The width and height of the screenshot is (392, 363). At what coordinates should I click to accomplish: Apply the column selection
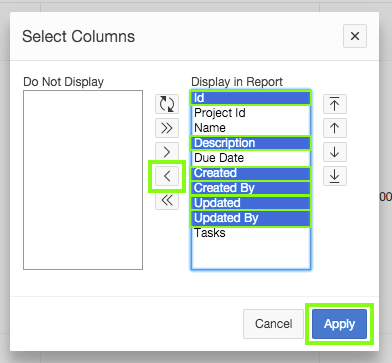click(x=339, y=324)
